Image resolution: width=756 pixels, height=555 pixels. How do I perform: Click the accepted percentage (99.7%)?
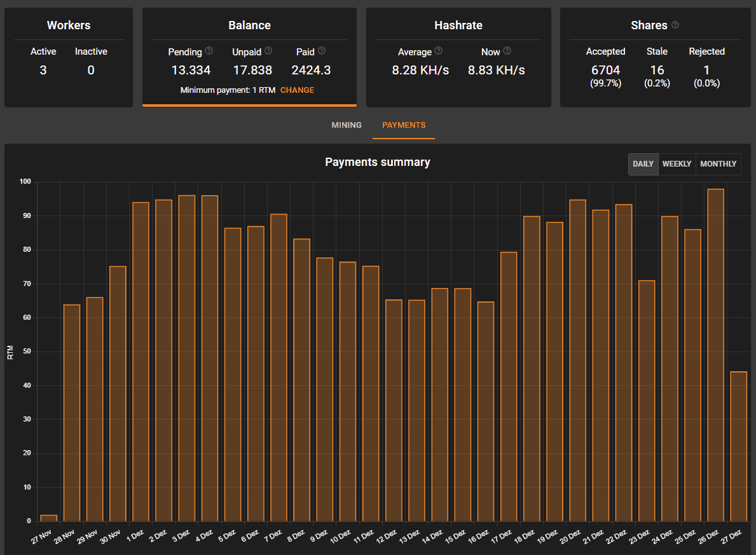(605, 83)
